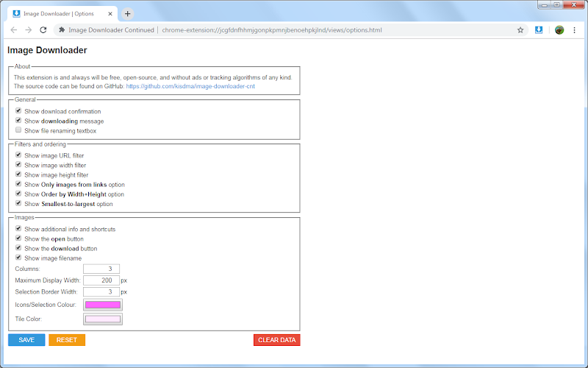Click the address bar URL text

(272, 30)
